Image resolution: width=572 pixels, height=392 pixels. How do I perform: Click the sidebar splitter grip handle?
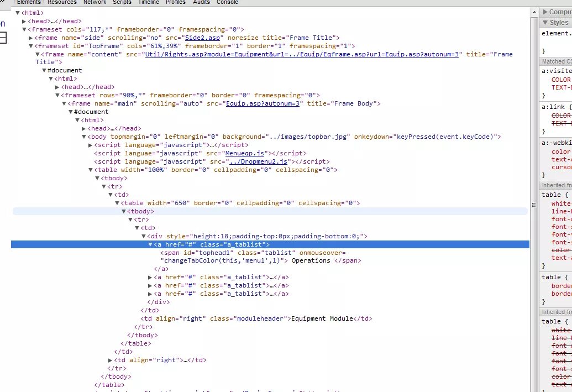pyautogui.click(x=534, y=205)
